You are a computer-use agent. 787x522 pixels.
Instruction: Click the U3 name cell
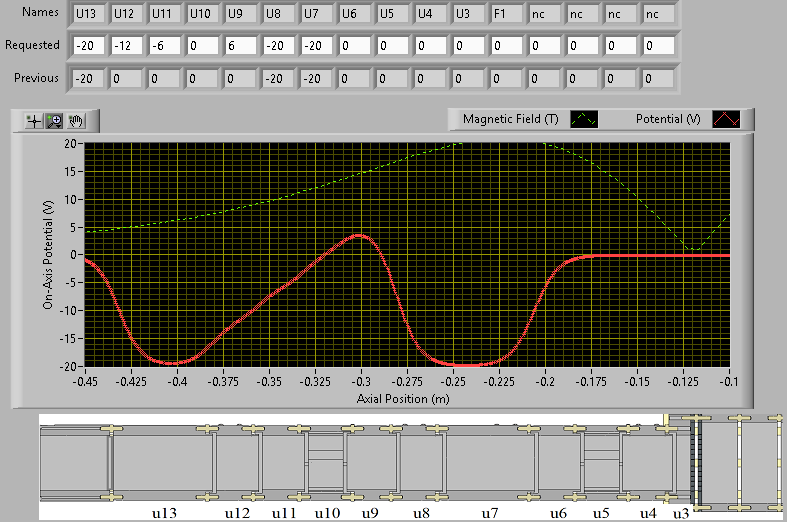[x=469, y=14]
